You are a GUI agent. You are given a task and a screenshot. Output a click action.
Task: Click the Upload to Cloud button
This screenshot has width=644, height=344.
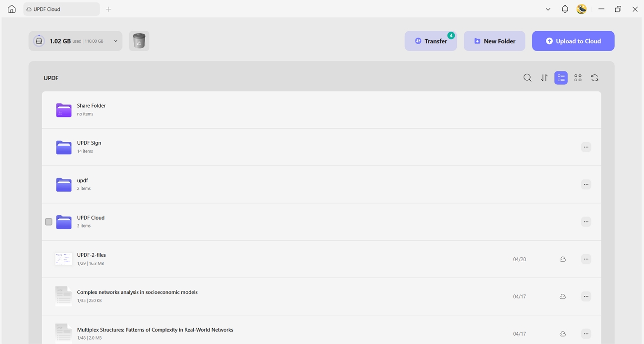tap(573, 41)
